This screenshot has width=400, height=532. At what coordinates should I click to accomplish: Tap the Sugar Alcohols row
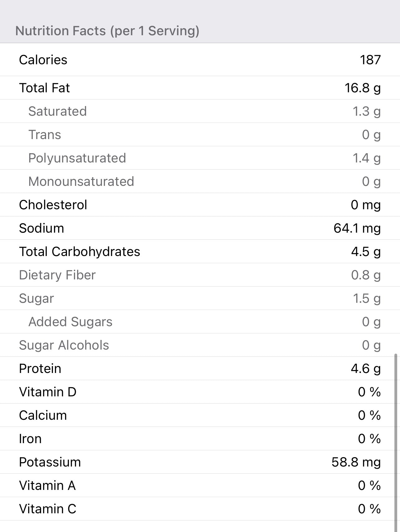point(199,345)
